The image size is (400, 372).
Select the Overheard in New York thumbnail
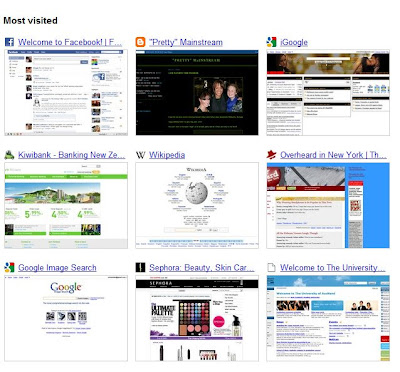[x=328, y=205]
